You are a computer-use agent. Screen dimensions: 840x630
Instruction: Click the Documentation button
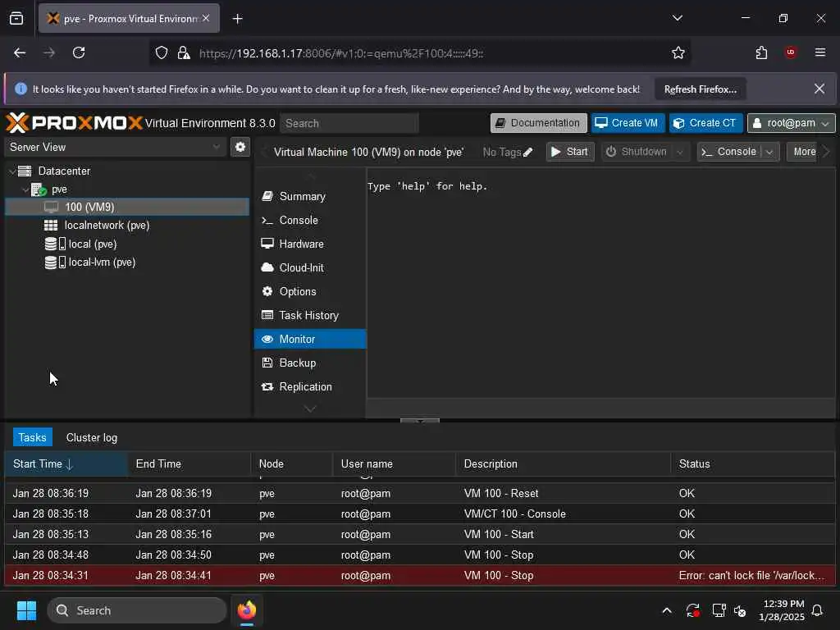pyautogui.click(x=538, y=123)
